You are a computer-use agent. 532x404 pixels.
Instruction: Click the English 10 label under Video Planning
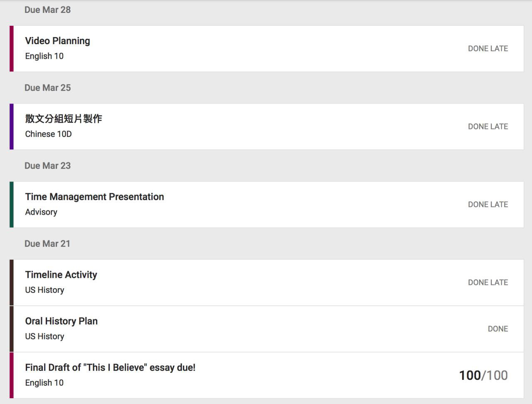pyautogui.click(x=44, y=56)
